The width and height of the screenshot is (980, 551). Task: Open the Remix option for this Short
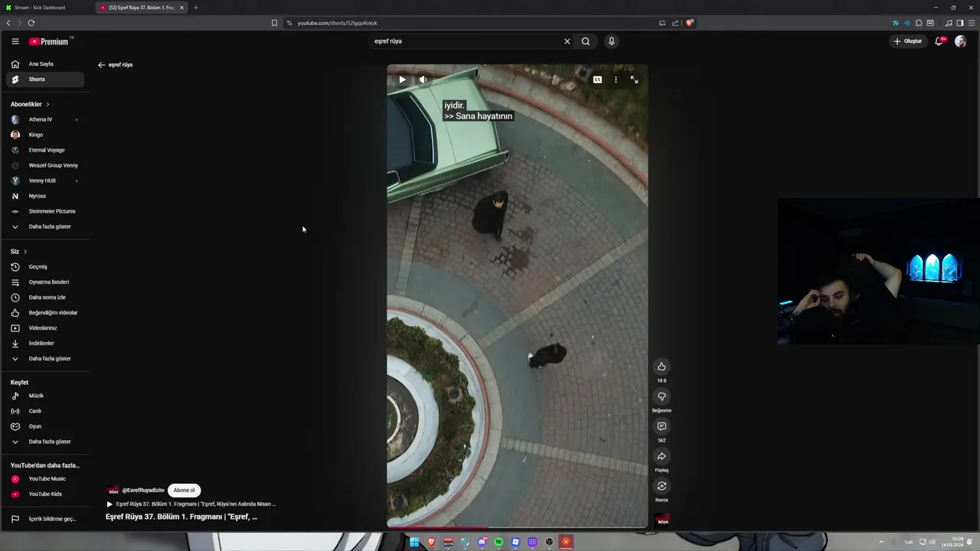661,486
